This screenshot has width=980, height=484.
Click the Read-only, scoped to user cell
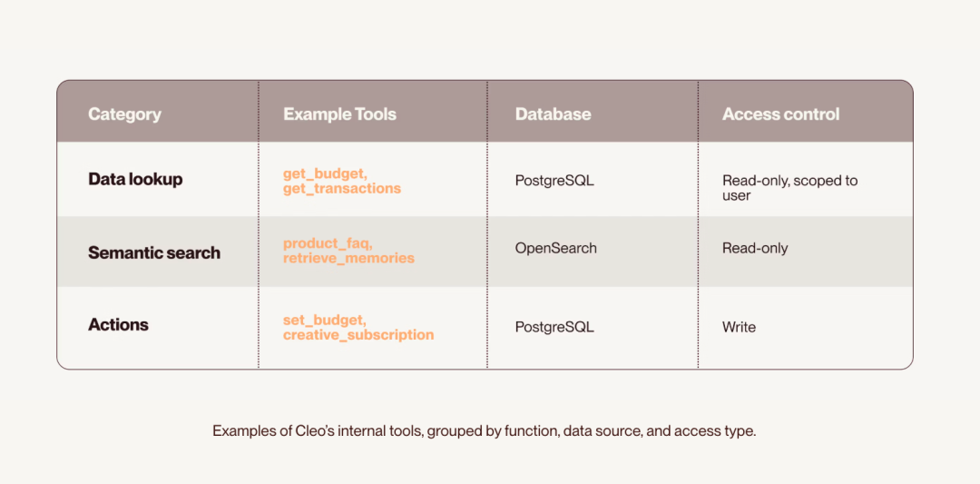(x=790, y=188)
